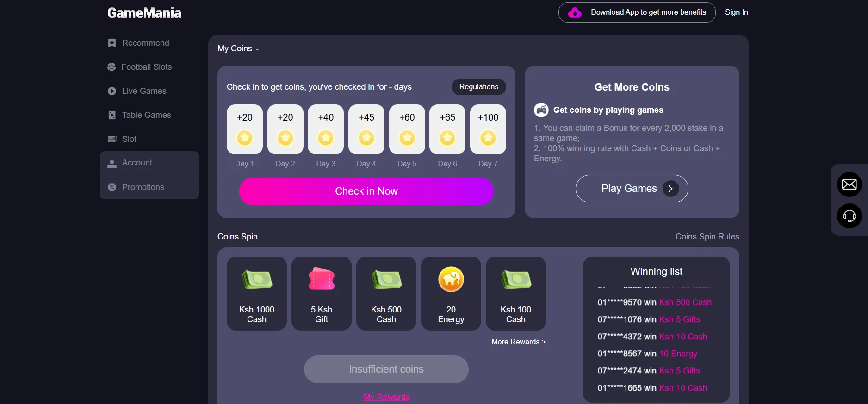Click the Table Games card icon
This screenshot has width=868, height=404.
[x=112, y=115]
